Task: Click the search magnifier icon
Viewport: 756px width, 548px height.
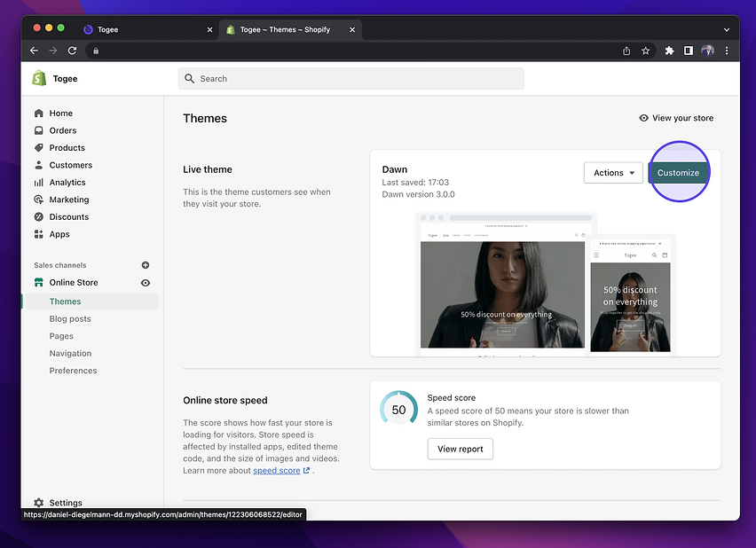Action: [190, 79]
